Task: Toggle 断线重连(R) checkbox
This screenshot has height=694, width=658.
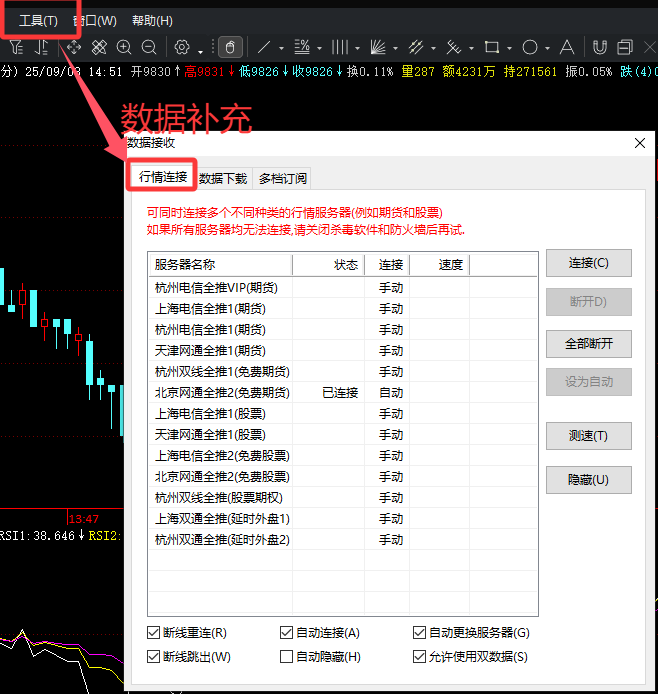Action: tap(154, 633)
